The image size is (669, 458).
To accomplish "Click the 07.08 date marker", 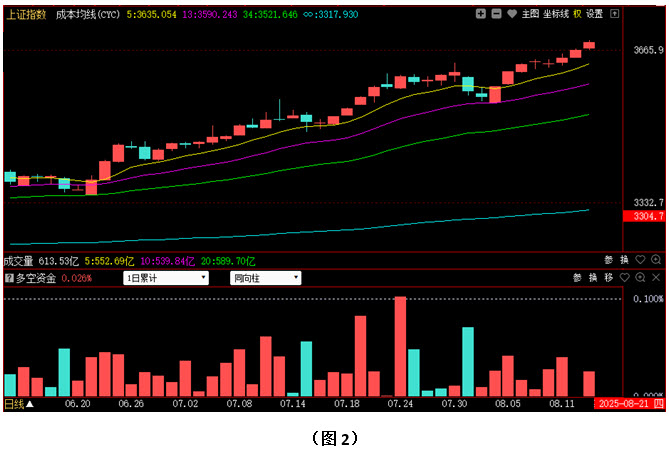I will 239,403.
